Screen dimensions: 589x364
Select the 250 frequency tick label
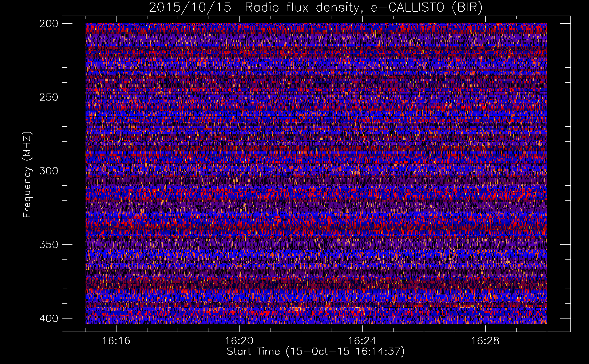click(x=48, y=97)
